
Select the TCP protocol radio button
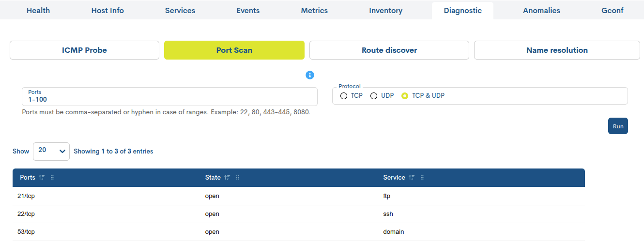tap(344, 96)
